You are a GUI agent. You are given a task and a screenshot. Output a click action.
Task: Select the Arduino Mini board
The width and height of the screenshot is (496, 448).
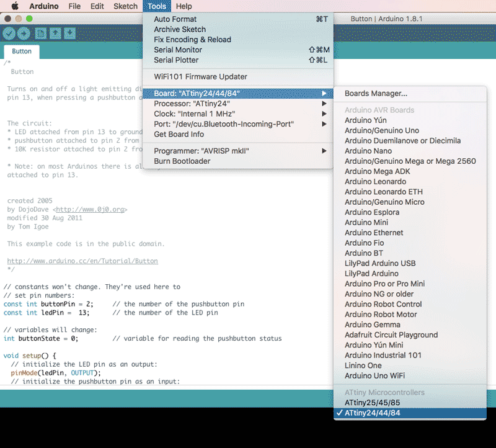pos(410,222)
